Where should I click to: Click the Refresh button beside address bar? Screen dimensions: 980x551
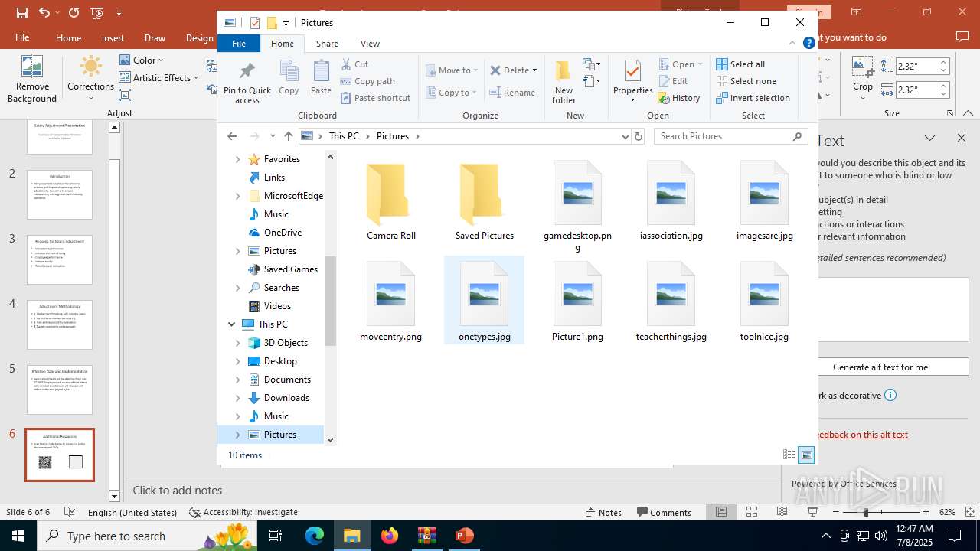click(639, 136)
